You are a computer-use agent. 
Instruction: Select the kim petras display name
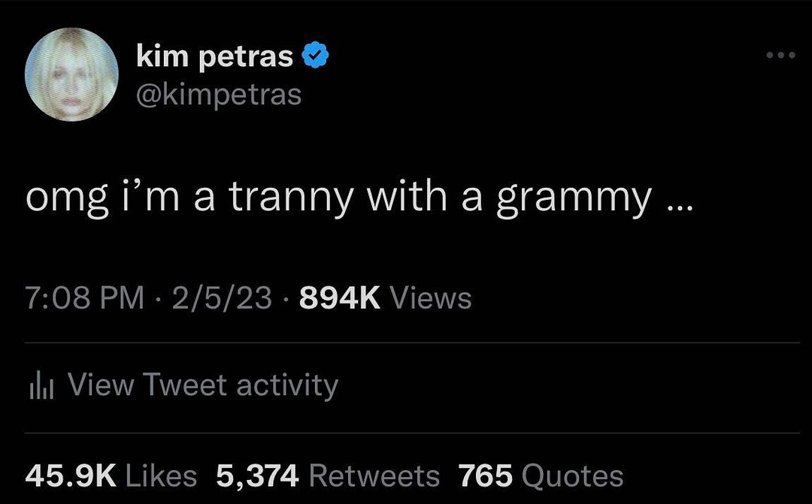[216, 54]
